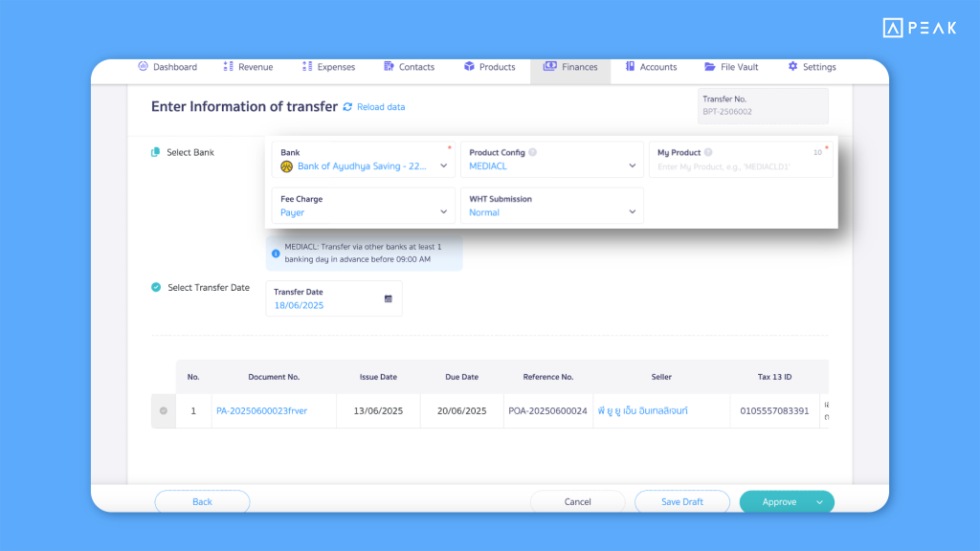
Task: Toggle the checkbox for row 1
Action: 163,411
